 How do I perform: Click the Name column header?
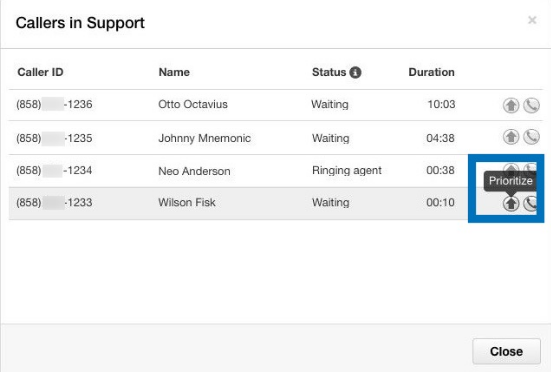click(174, 72)
